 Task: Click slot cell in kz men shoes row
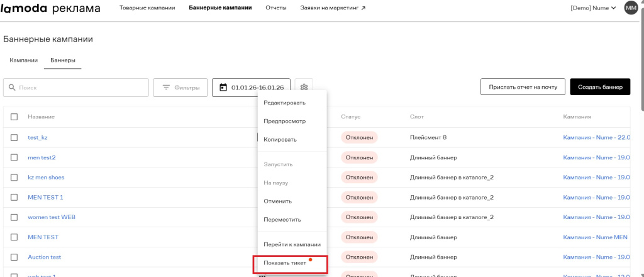click(452, 178)
